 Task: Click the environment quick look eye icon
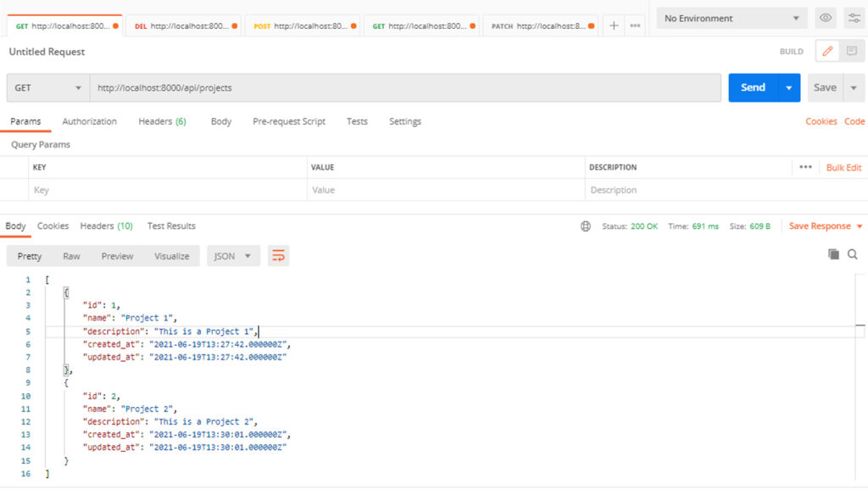click(x=826, y=19)
